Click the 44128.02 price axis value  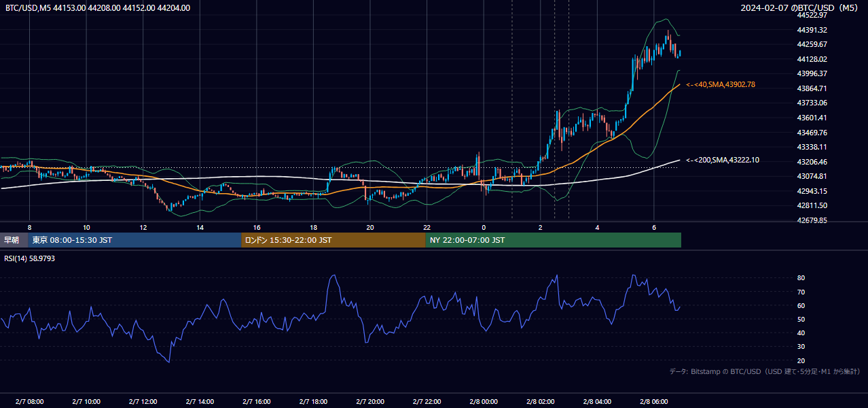812,59
